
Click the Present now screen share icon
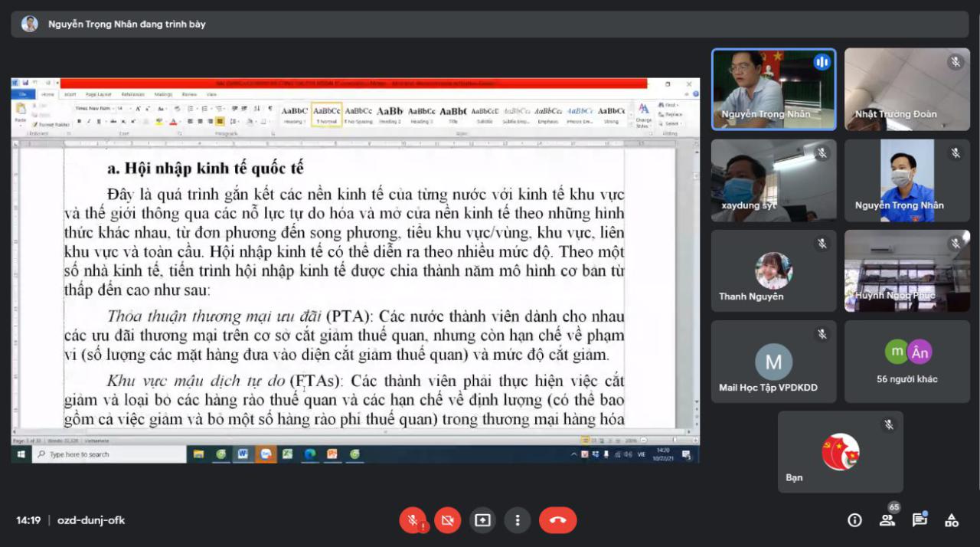(x=482, y=520)
